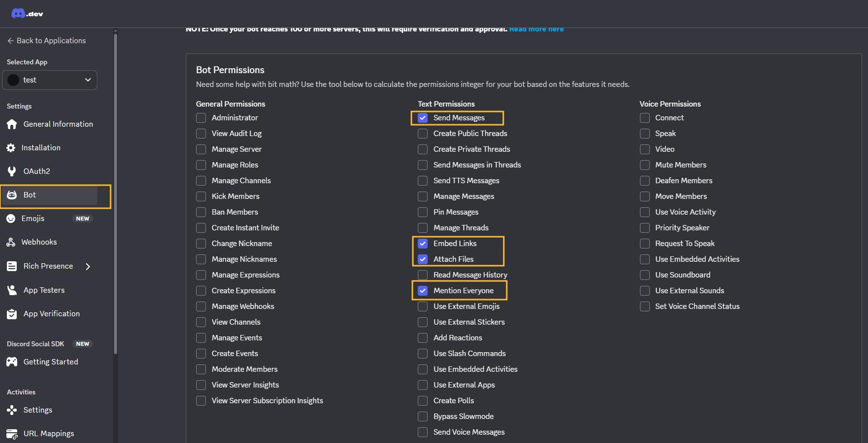Go to URL Mappings in Activities

pyautogui.click(x=49, y=434)
